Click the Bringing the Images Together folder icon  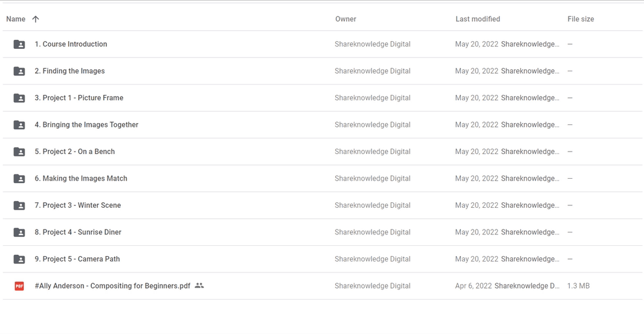[x=19, y=125]
